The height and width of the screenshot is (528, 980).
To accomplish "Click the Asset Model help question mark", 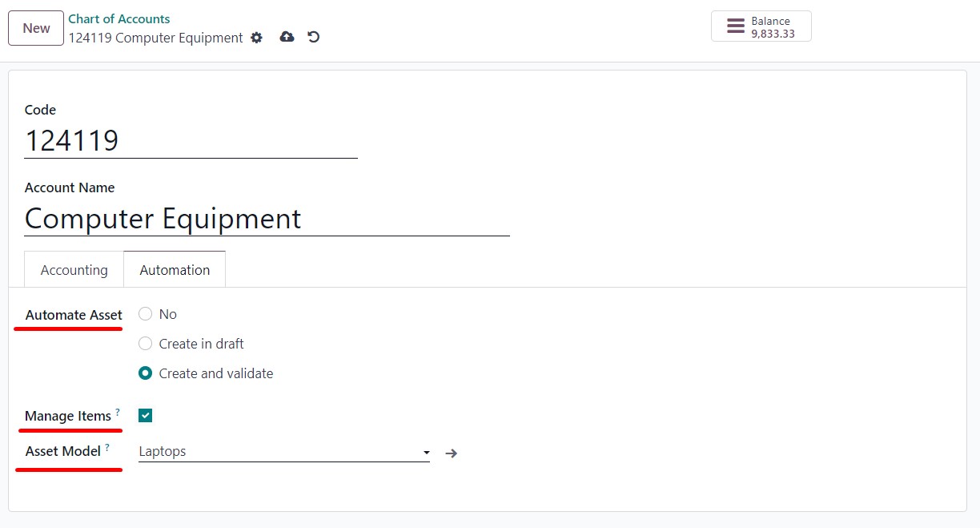I will point(107,447).
